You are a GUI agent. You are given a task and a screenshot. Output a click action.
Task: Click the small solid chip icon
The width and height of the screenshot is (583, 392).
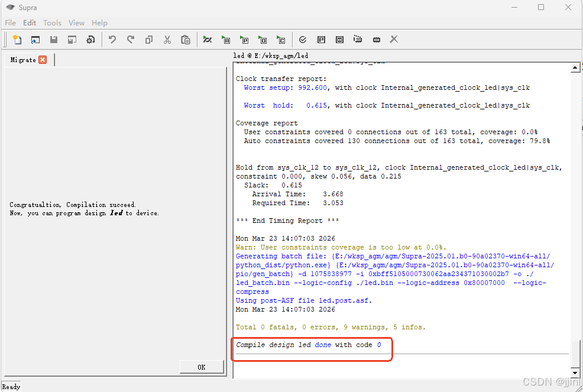coord(376,40)
